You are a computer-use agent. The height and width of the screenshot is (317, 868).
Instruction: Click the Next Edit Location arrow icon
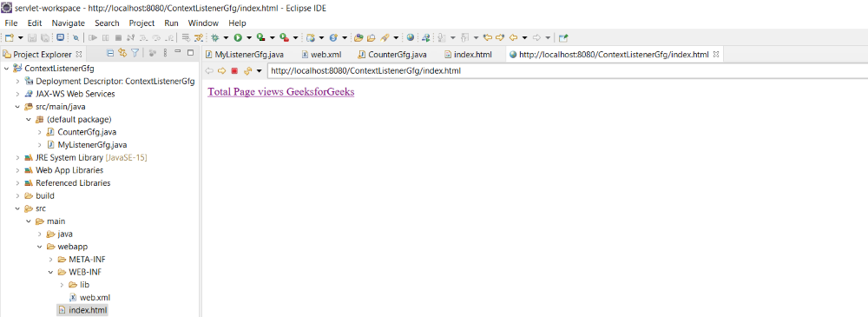coord(500,37)
